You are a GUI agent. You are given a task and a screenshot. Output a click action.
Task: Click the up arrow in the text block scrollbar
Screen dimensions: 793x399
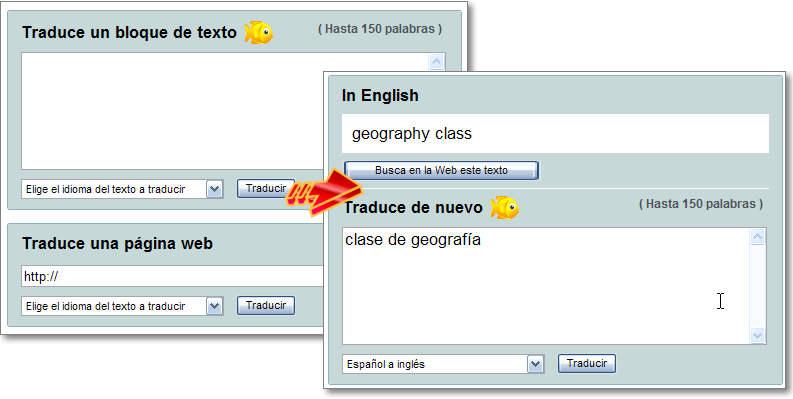point(436,62)
